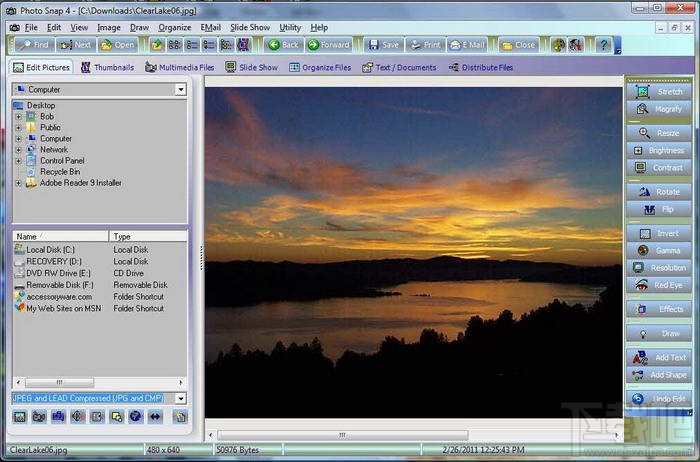The height and width of the screenshot is (462, 700).
Task: Expand the Bob tree node
Action: point(18,117)
